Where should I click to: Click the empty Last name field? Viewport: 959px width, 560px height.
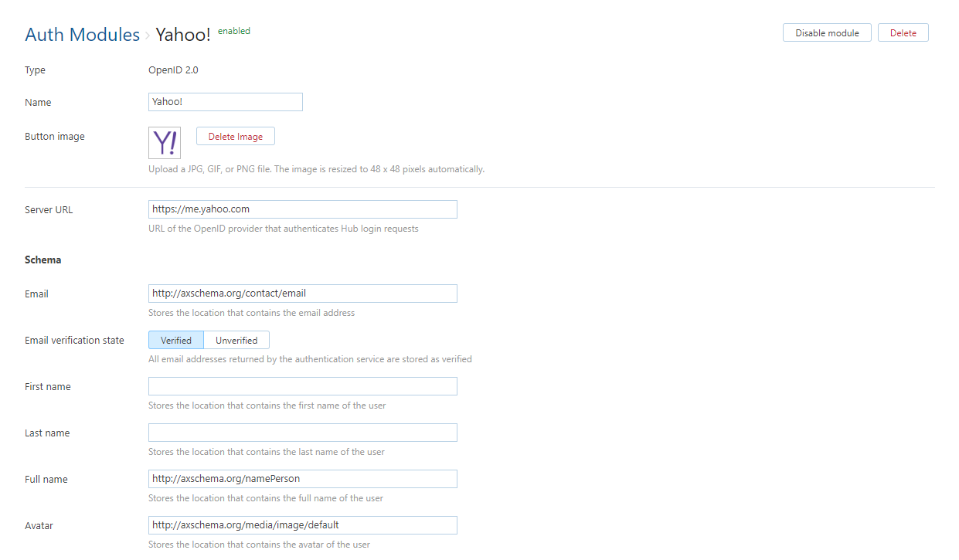[303, 433]
